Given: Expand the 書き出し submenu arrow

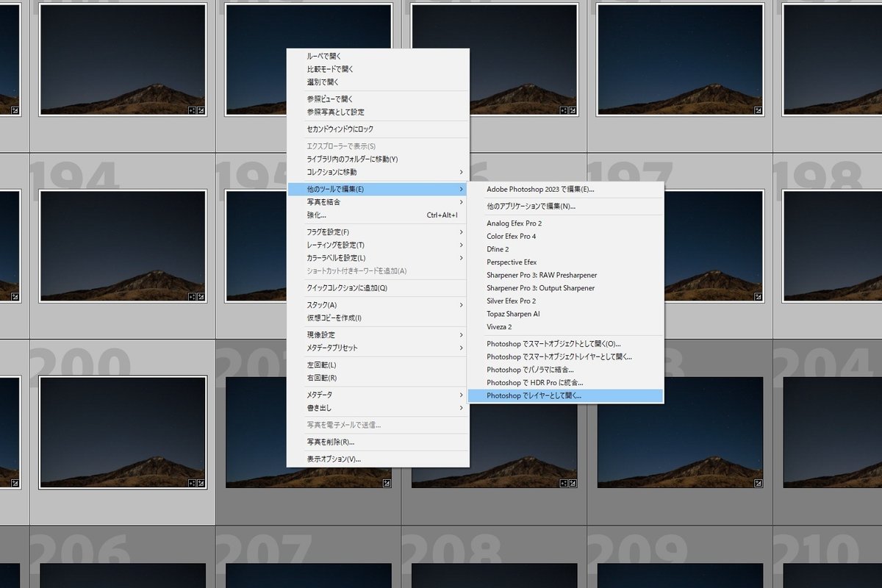Looking at the screenshot, I should tap(462, 408).
